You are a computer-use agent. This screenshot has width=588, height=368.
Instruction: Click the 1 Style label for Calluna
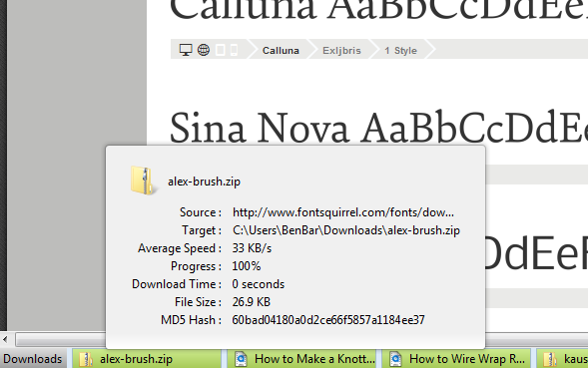pos(400,50)
